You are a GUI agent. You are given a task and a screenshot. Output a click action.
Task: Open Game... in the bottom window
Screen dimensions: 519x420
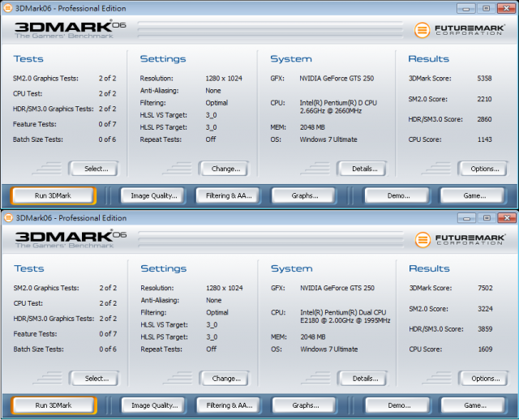coord(474,405)
